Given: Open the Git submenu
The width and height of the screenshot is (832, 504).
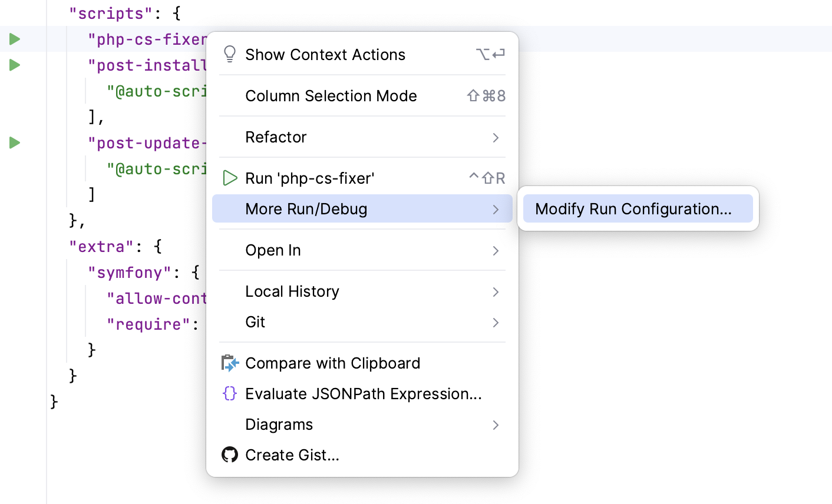Looking at the screenshot, I should point(362,321).
